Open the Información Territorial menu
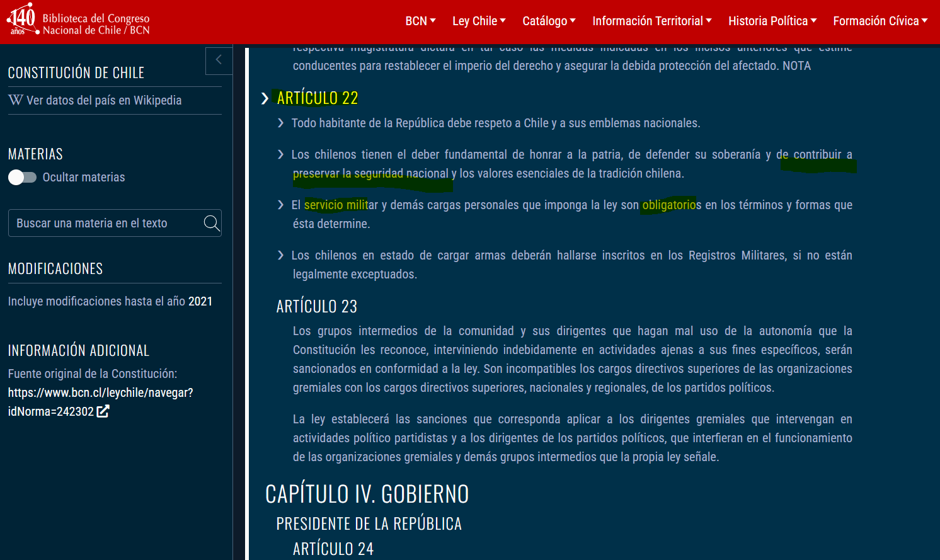Image resolution: width=940 pixels, height=560 pixels. (x=652, y=21)
